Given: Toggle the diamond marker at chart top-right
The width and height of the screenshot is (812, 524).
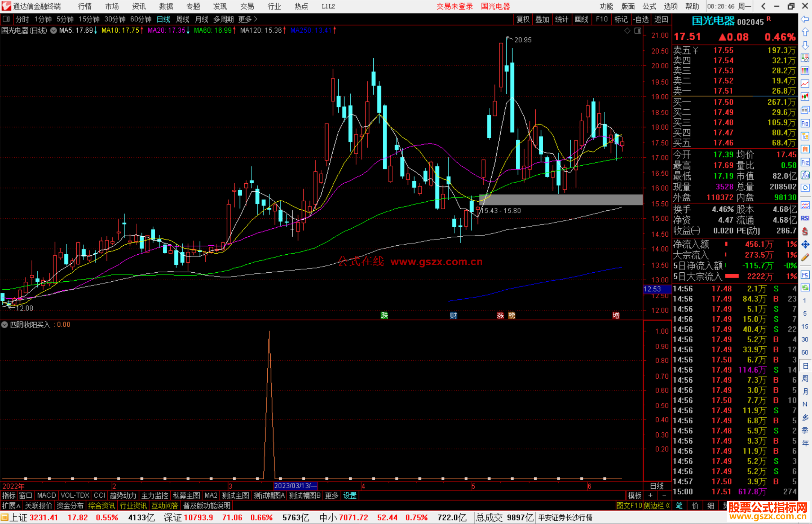Looking at the screenshot, I should pos(627,31).
